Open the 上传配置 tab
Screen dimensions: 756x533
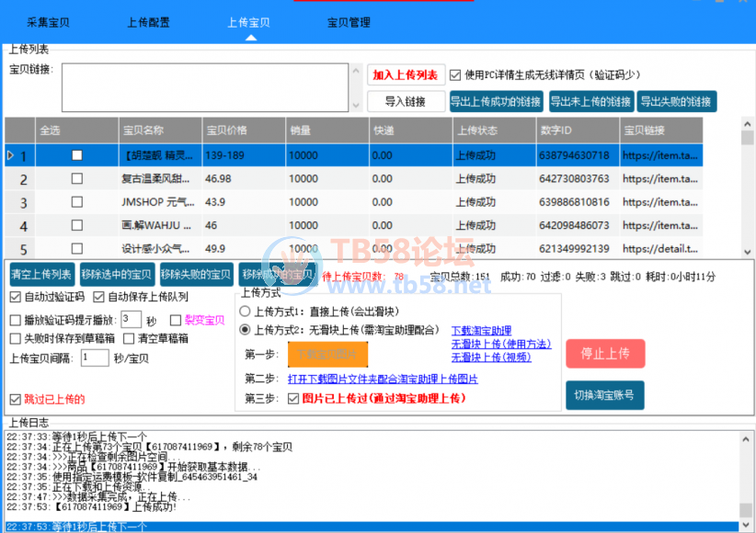click(x=148, y=22)
